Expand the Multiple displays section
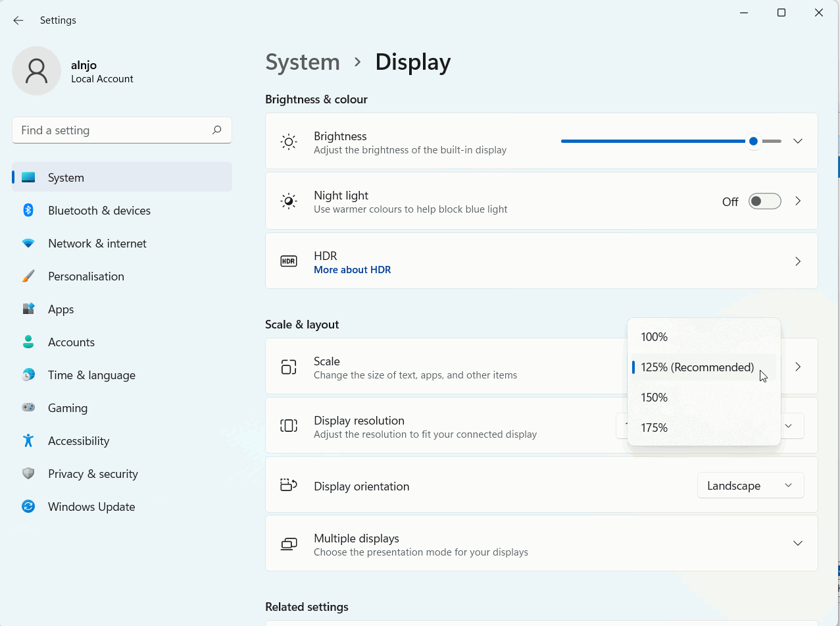Image resolution: width=840 pixels, height=626 pixels. tap(798, 544)
